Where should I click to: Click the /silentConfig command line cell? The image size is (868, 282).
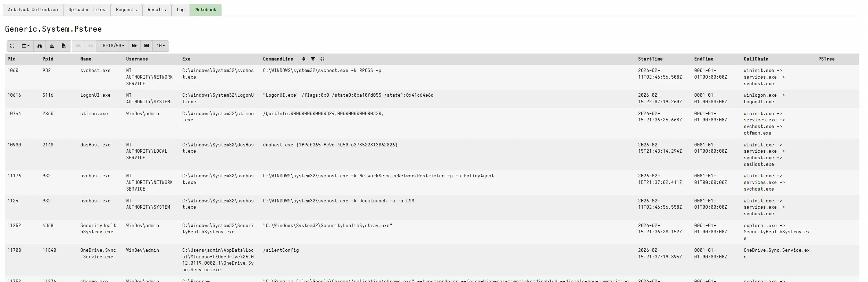281,250
